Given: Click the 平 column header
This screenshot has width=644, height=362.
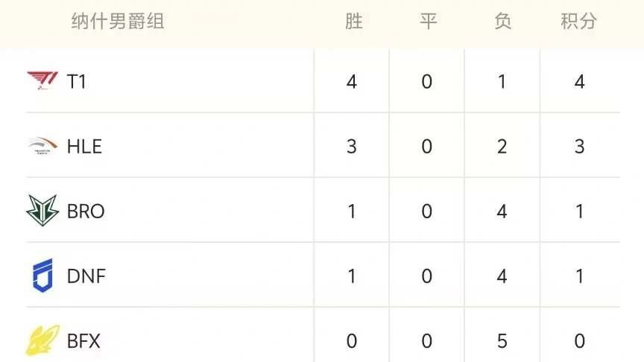Looking at the screenshot, I should pyautogui.click(x=428, y=22).
